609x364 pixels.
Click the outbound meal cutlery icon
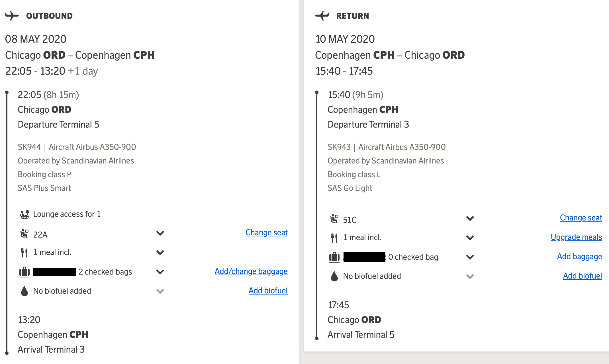(x=24, y=253)
